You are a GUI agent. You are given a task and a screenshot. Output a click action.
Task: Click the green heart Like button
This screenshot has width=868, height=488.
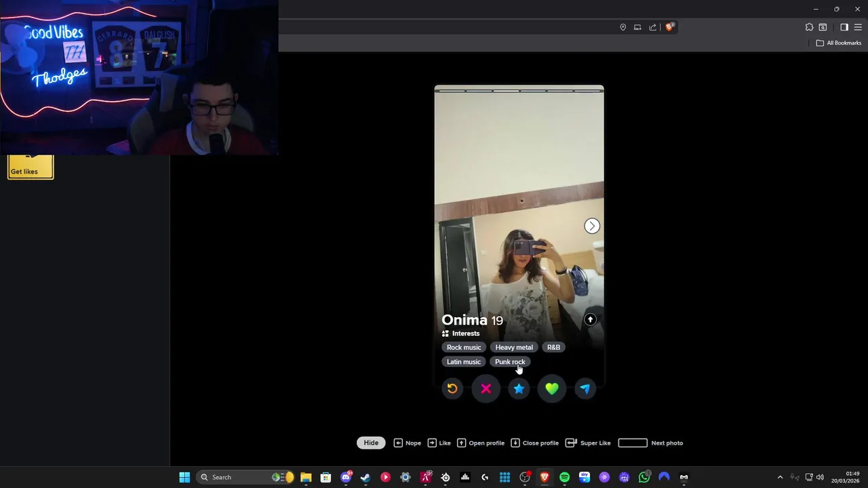click(552, 388)
